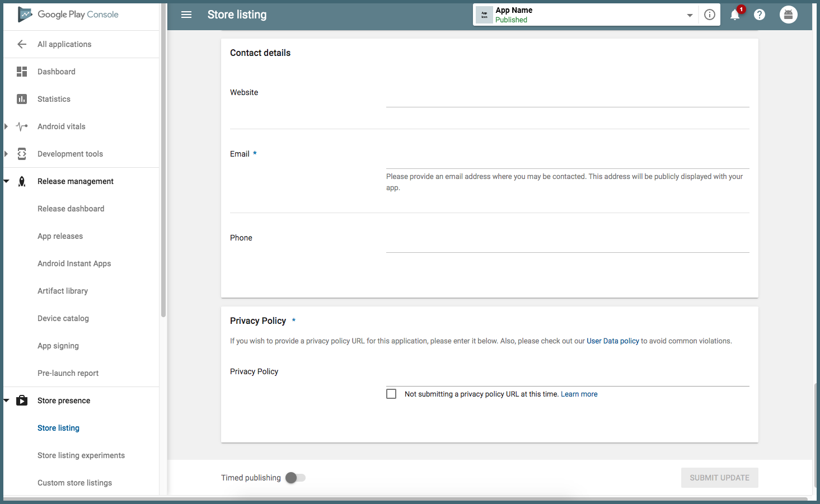The width and height of the screenshot is (820, 504).
Task: Open the help question mark icon
Action: tap(760, 15)
